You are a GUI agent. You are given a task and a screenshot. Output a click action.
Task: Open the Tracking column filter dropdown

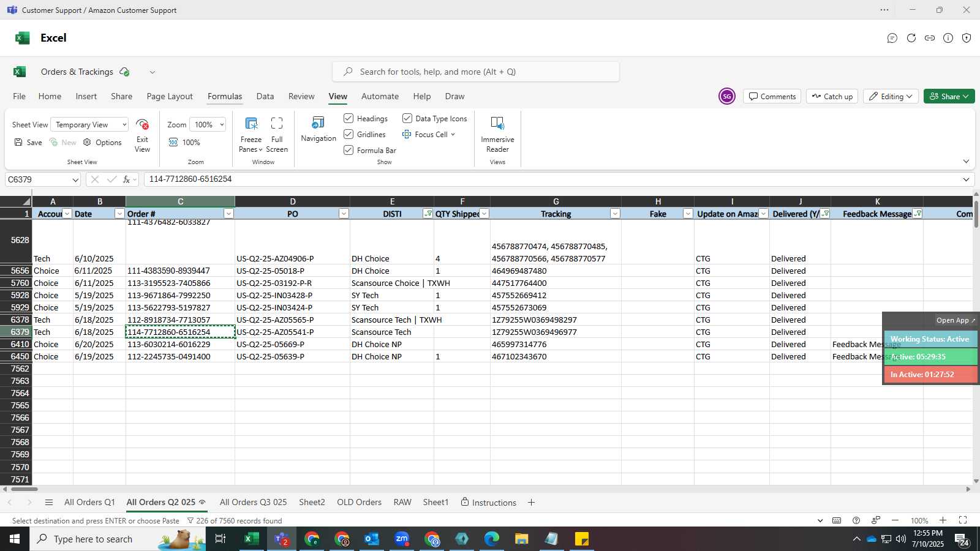[x=615, y=214]
